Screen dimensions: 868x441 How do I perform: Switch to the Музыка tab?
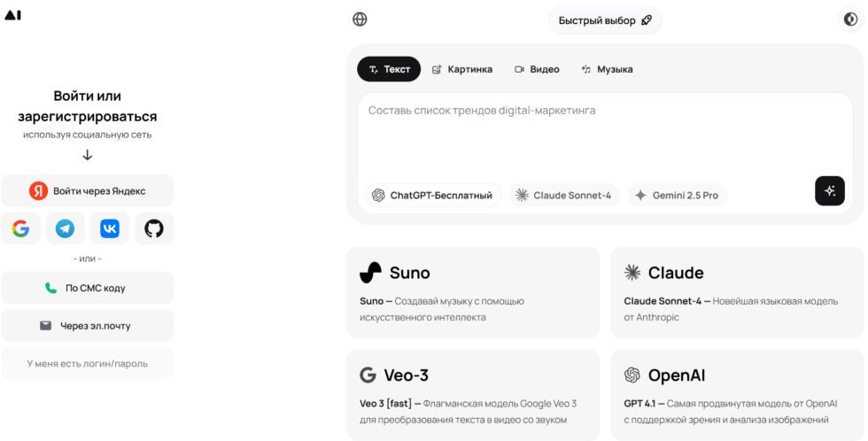point(607,69)
